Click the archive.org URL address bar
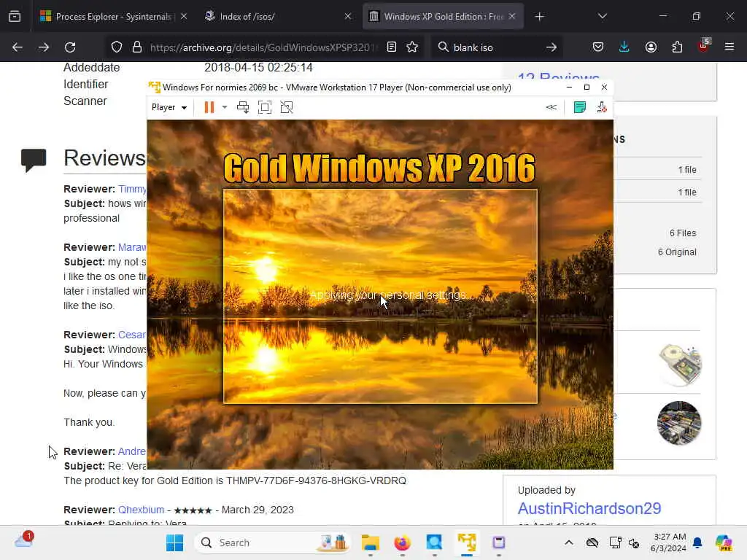This screenshot has width=747, height=560. 263,47
